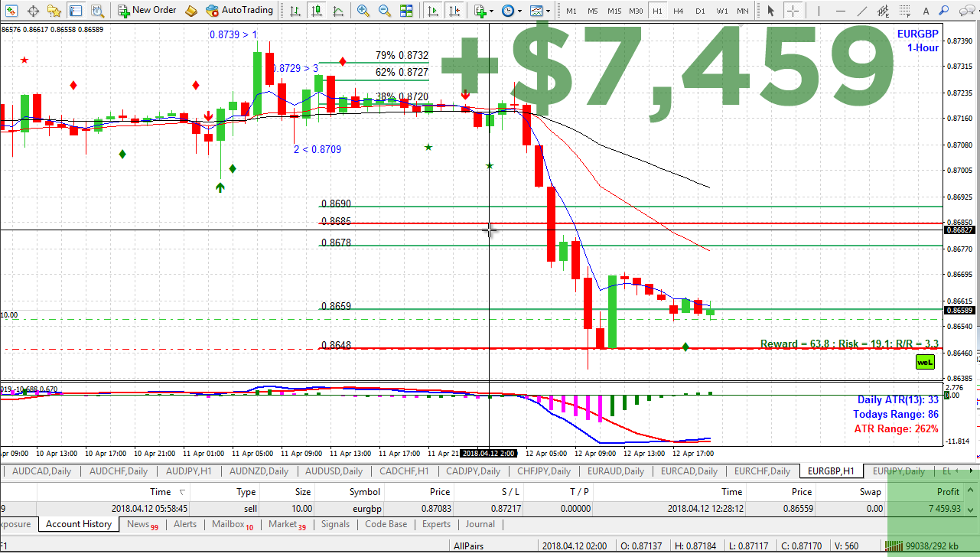
Task: Toggle the AutoTrading button
Action: coord(239,11)
